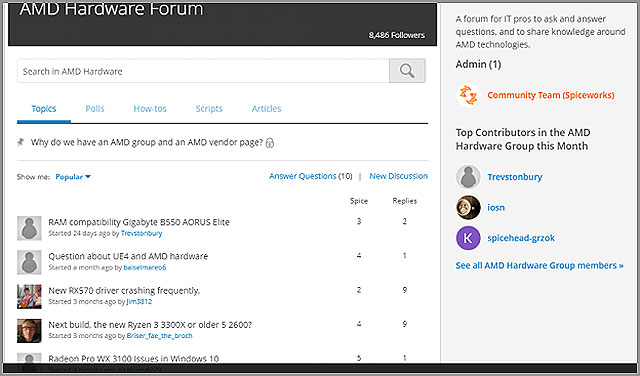Open iosn's avatar picture
This screenshot has height=376, width=640.
tap(468, 207)
